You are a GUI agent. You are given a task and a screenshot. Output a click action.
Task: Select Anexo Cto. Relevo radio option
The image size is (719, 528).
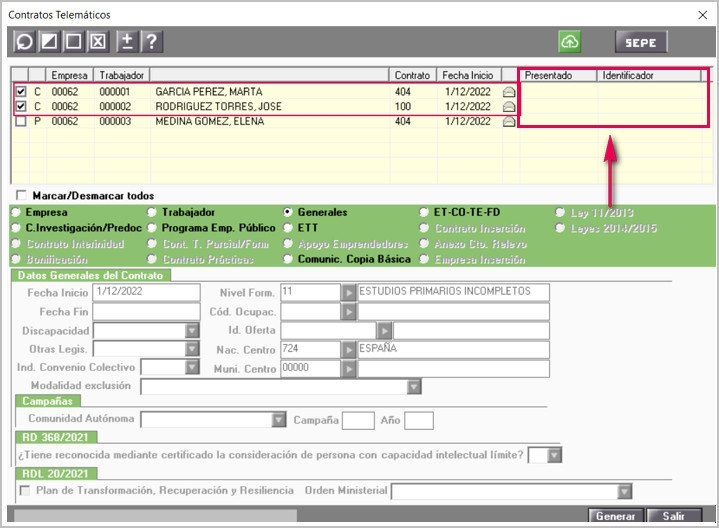[x=424, y=244]
